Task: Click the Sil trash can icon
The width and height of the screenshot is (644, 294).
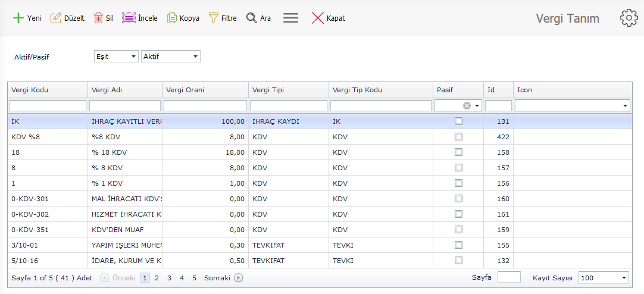Action: (x=98, y=18)
